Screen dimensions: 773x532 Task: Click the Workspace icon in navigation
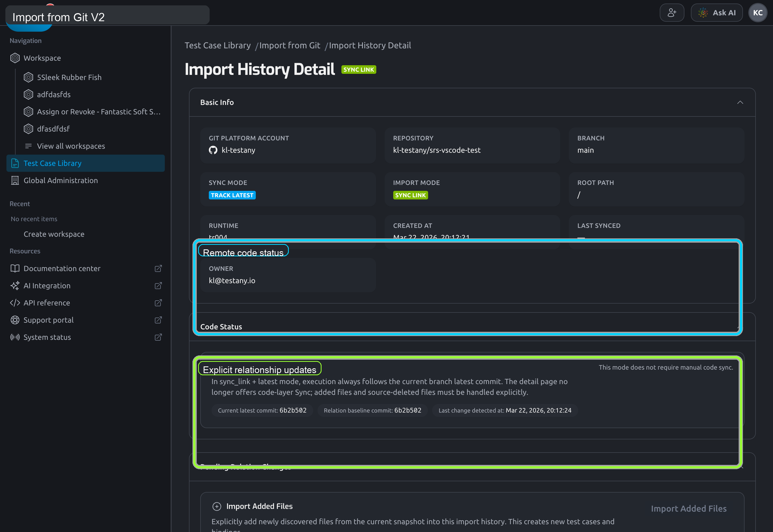coord(15,58)
